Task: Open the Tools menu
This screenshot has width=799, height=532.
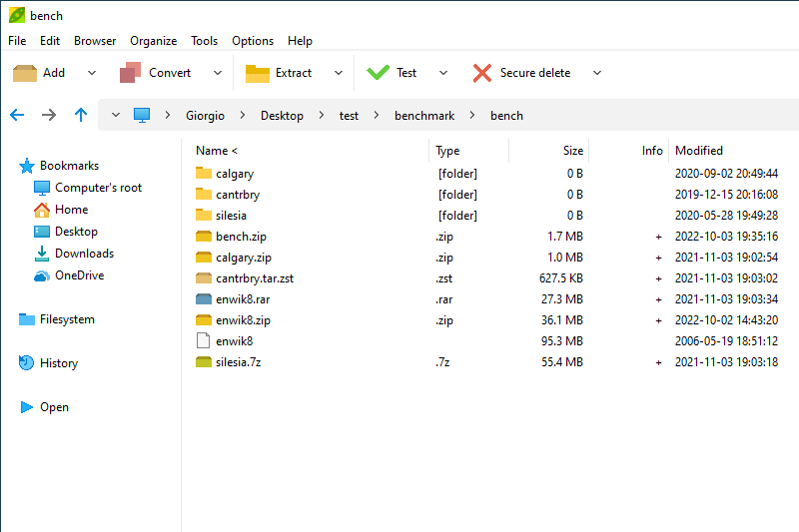Action: (x=204, y=41)
